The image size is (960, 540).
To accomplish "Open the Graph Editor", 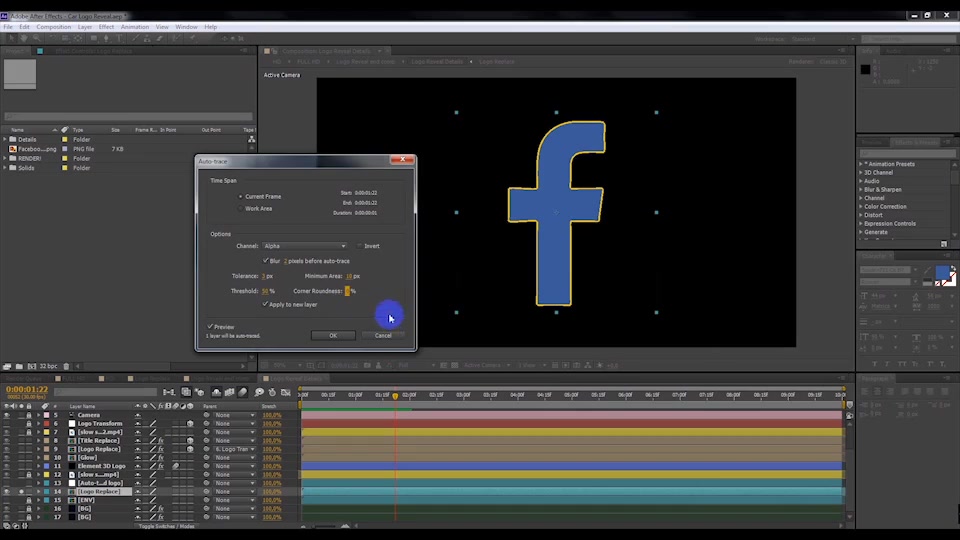I will pyautogui.click(x=286, y=392).
